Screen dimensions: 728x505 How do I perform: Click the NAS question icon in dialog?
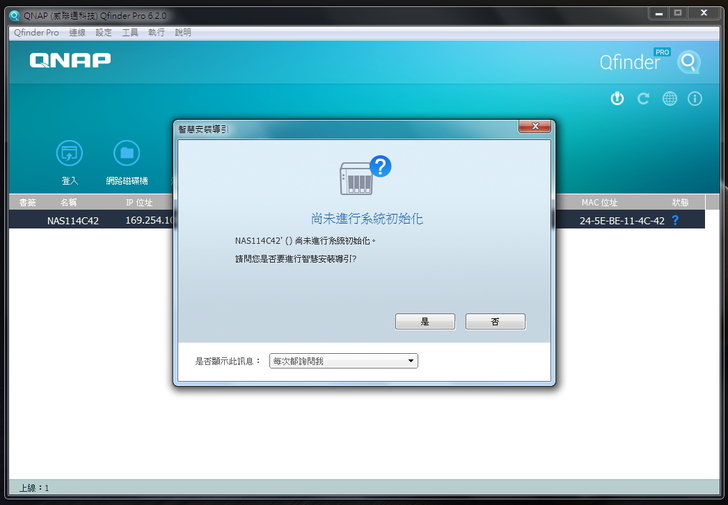[365, 175]
